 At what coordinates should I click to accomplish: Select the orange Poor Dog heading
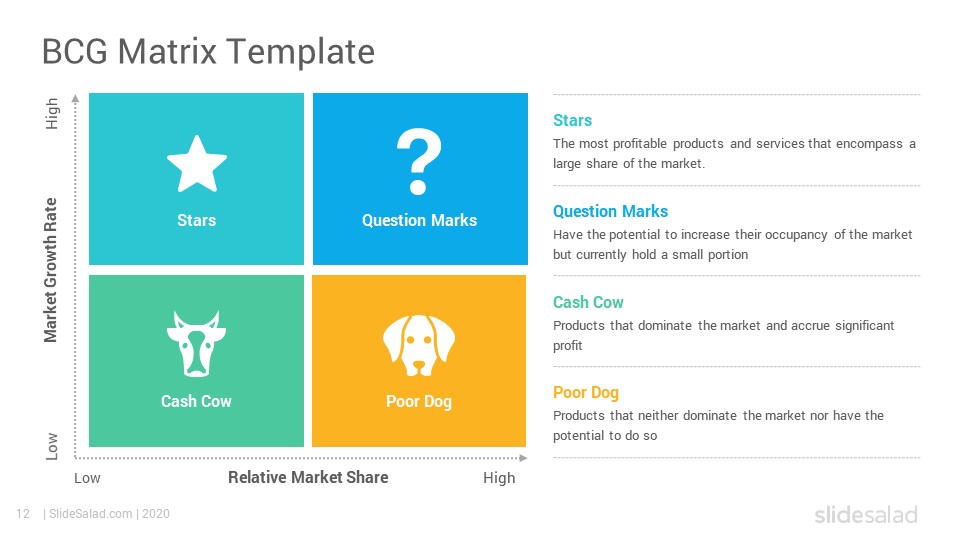(586, 392)
